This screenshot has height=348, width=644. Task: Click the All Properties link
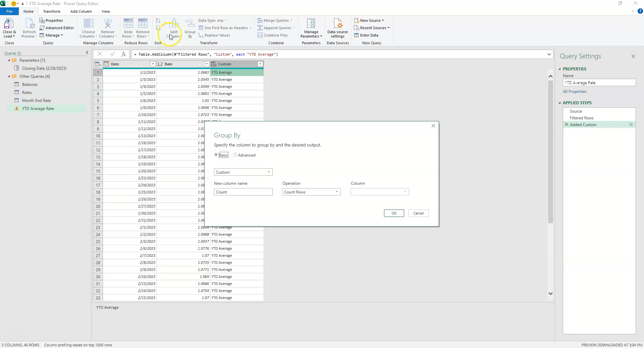tap(574, 91)
